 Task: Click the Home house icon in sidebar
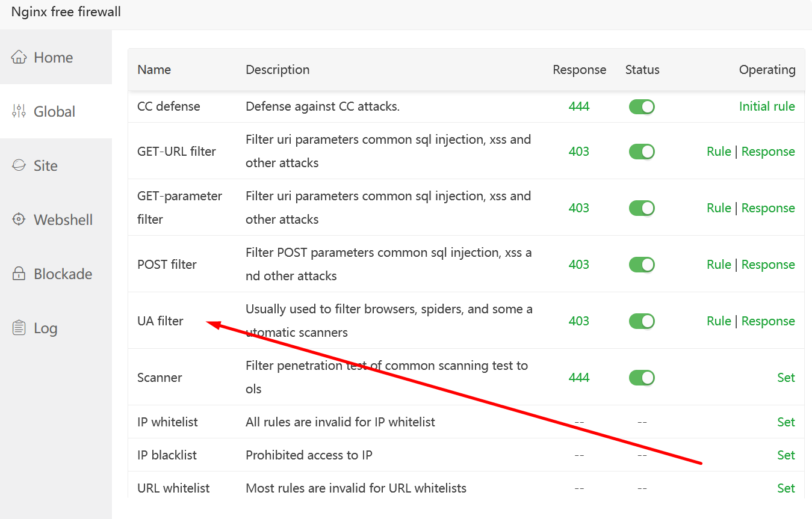tap(19, 57)
